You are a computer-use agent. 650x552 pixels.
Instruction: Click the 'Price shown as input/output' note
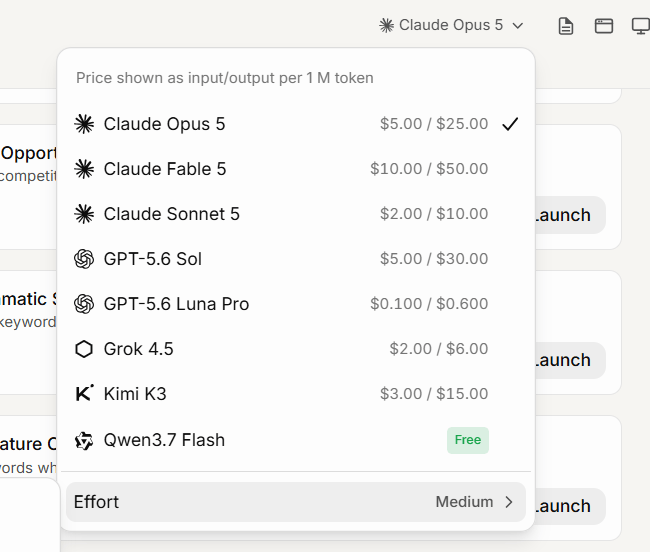225,78
